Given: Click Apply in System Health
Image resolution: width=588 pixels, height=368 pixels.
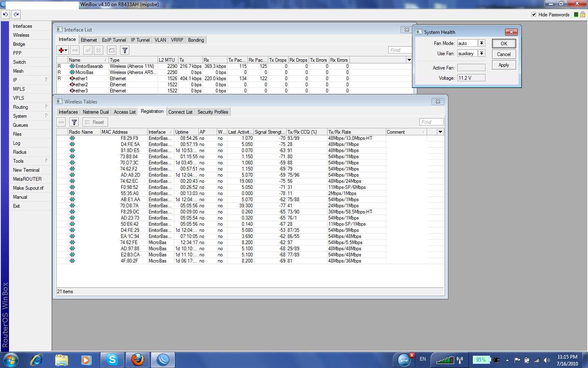Looking at the screenshot, I should [x=504, y=65].
